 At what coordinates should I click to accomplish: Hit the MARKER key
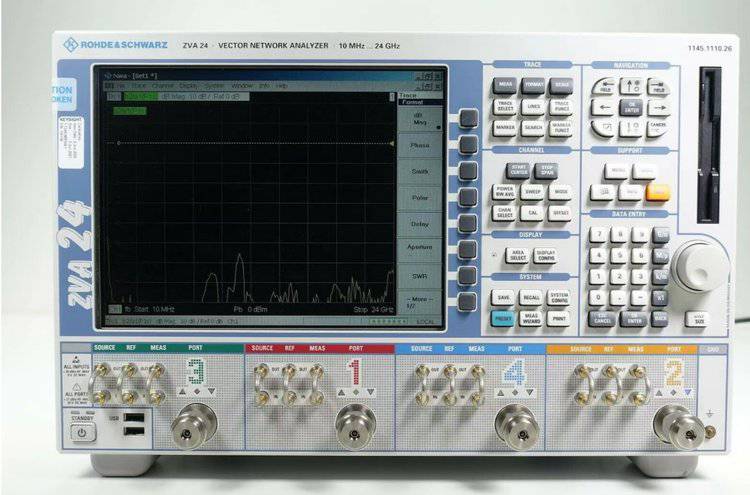pos(505,128)
